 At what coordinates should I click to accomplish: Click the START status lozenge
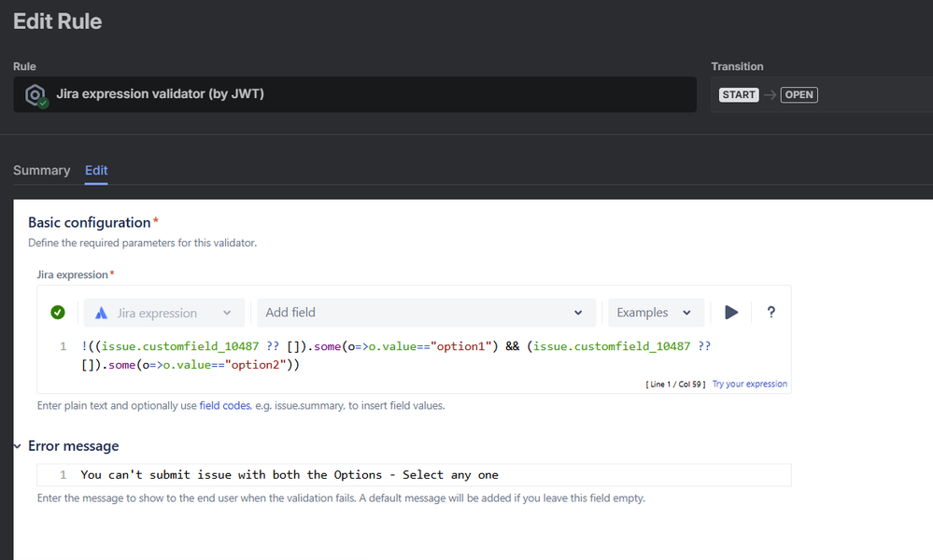point(739,95)
